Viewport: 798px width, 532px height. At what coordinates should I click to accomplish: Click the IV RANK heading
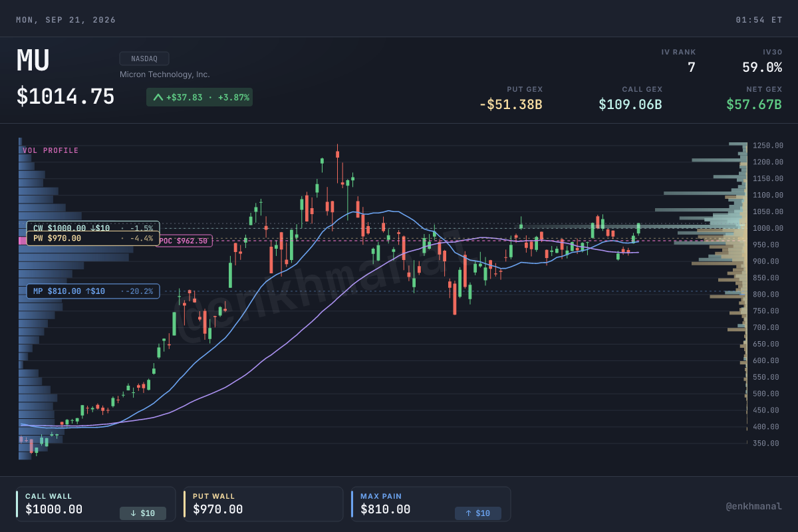(x=679, y=52)
